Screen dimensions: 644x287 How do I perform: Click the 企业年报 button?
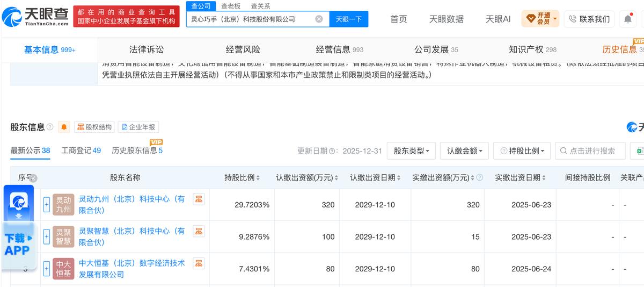pos(138,127)
